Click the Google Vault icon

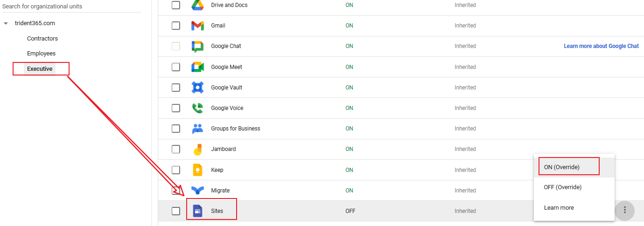click(x=197, y=88)
